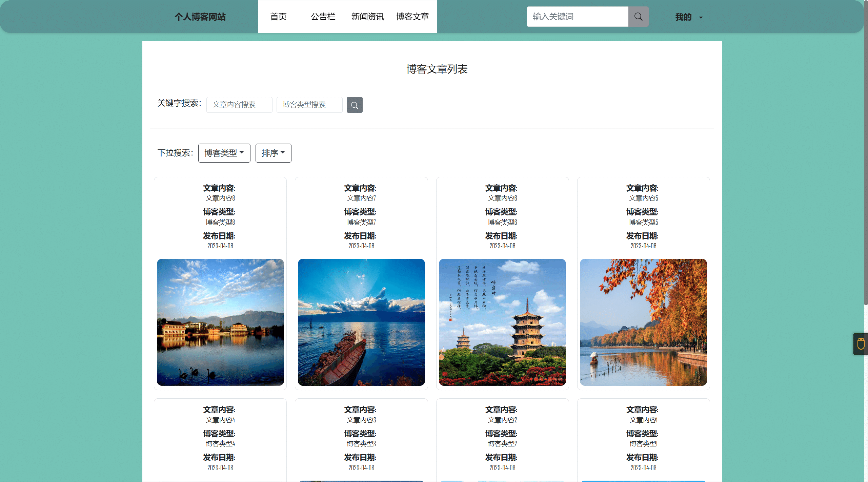Click the keyword search magnifier button

355,105
